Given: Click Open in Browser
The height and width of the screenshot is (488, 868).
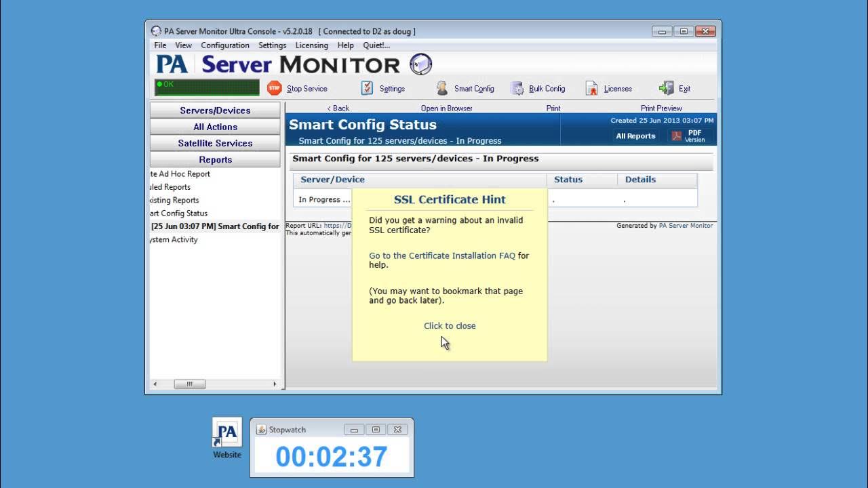Looking at the screenshot, I should click(446, 108).
